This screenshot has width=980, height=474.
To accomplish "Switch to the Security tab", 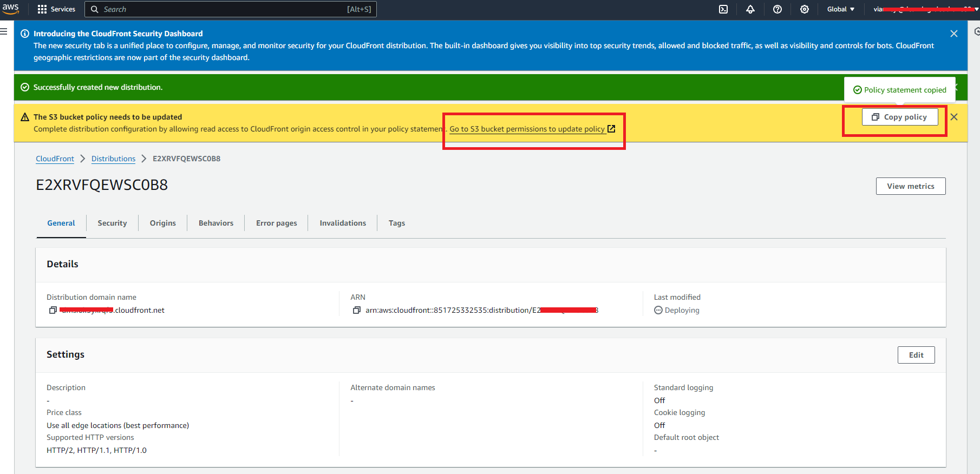I will (x=112, y=223).
